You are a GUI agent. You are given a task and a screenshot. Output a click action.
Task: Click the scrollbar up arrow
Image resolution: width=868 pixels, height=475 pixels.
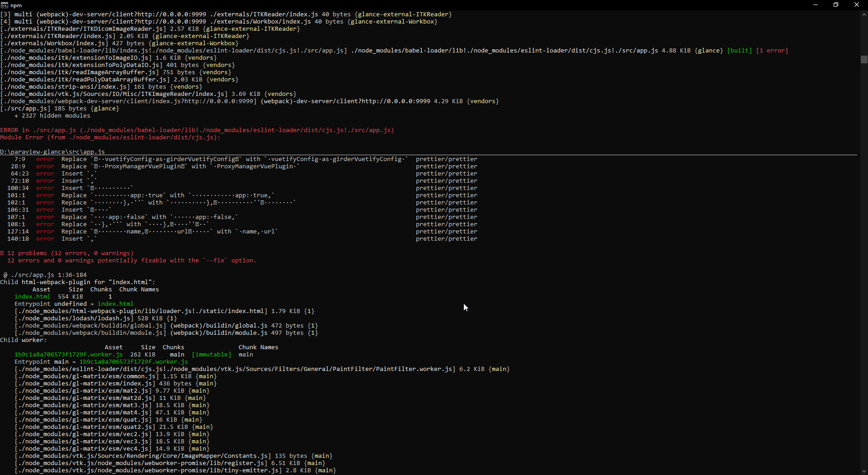[864, 14]
